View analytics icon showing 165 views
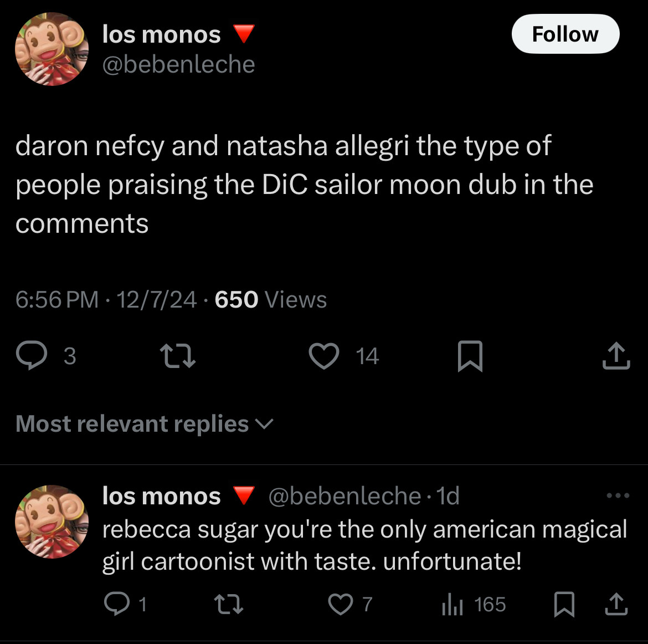Viewport: 648px width, 644px height. click(x=452, y=605)
